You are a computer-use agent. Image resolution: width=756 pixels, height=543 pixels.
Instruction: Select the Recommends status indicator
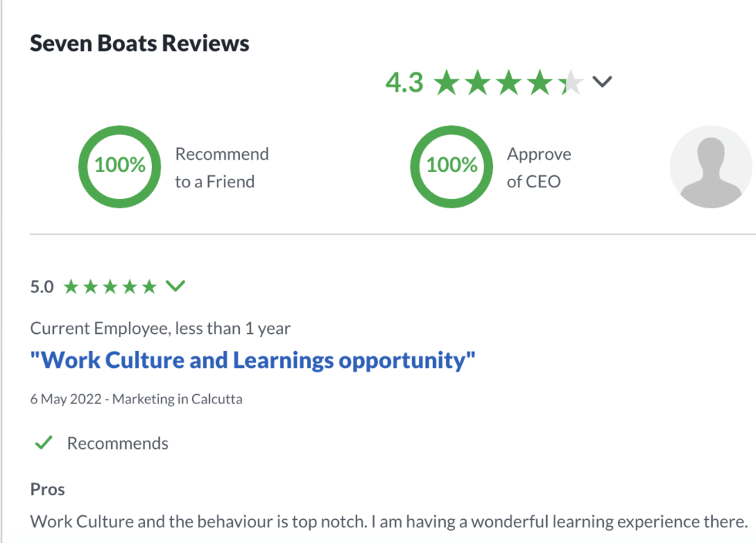click(x=117, y=443)
